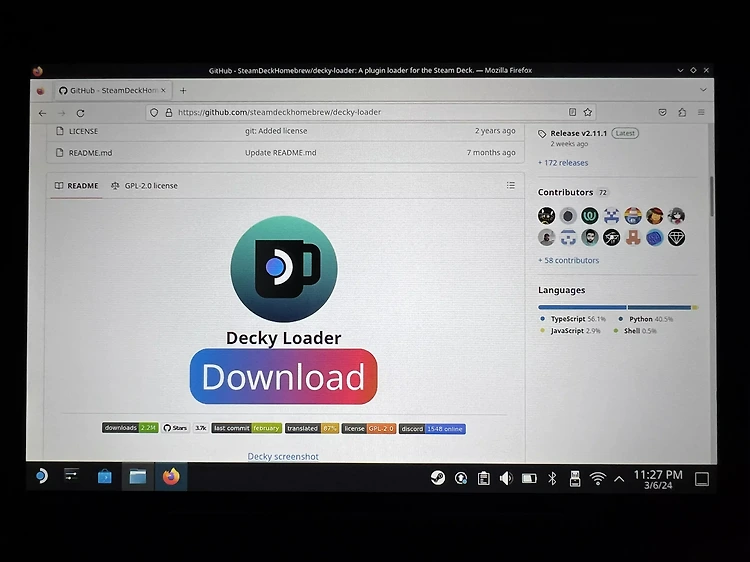Expand hidden tray icons arrow

coord(619,478)
